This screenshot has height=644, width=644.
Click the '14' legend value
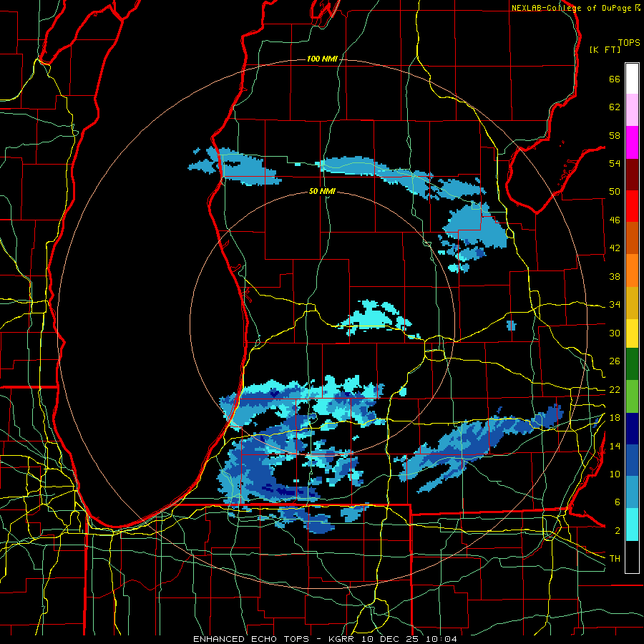coord(615,446)
